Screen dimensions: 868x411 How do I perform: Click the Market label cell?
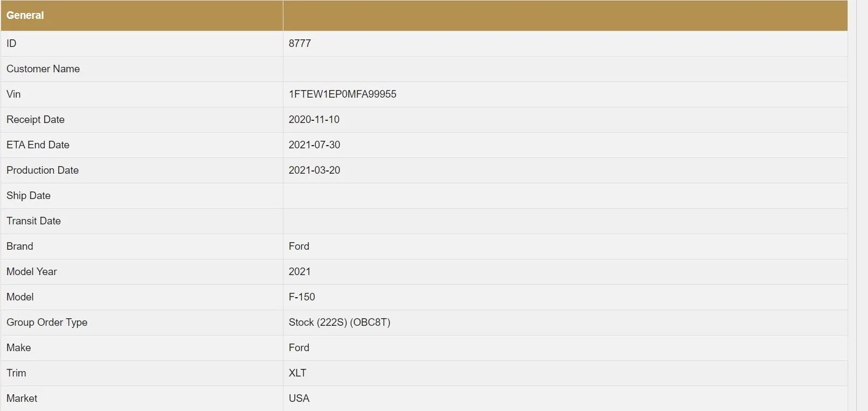142,399
